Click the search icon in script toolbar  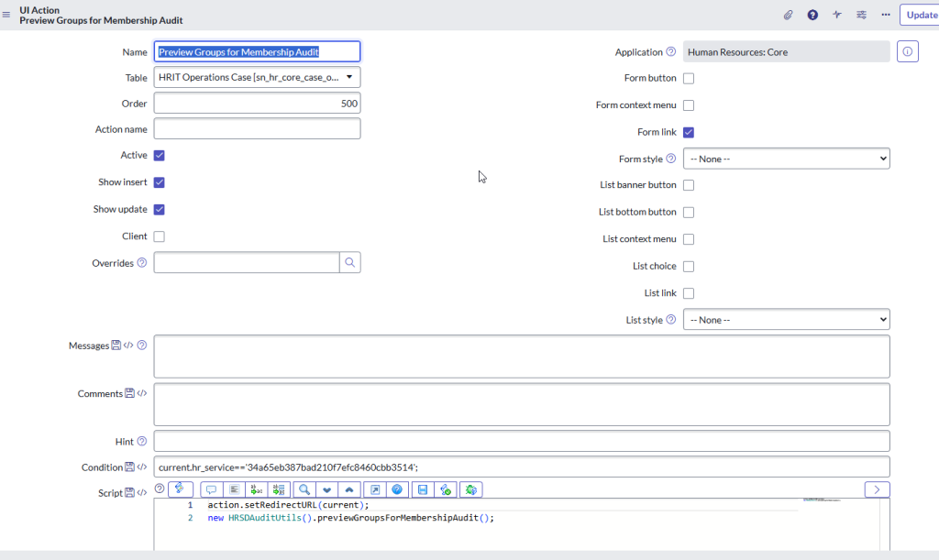click(304, 489)
